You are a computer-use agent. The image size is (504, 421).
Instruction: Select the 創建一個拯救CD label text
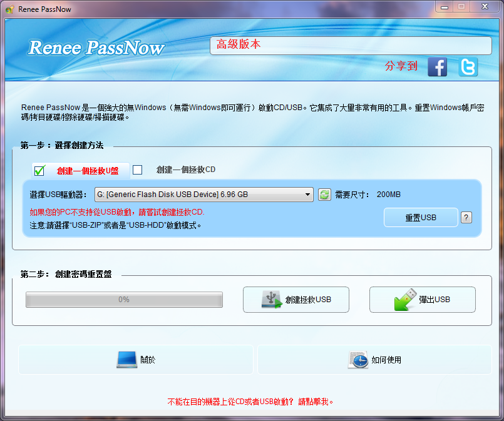coord(186,170)
